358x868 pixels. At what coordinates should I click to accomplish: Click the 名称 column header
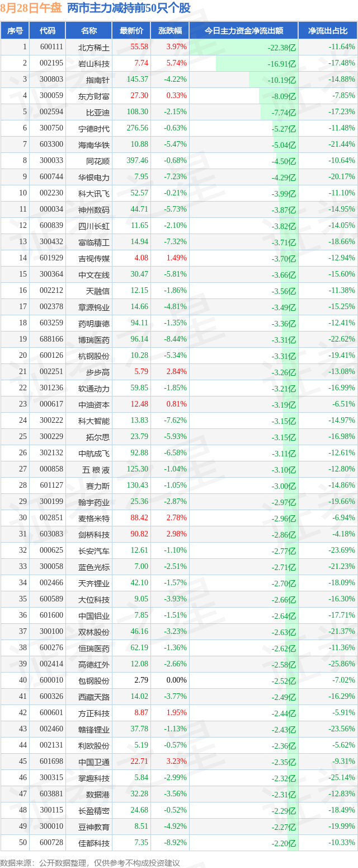click(x=89, y=31)
